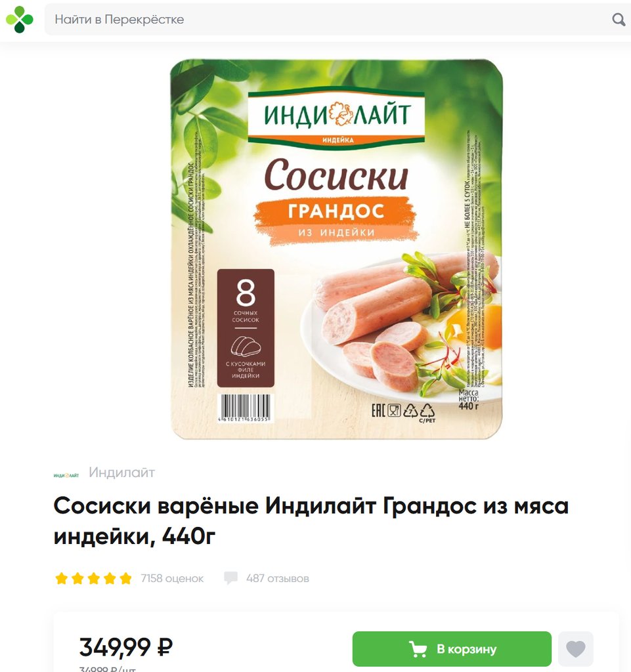This screenshot has width=631, height=672.
Task: Click the reviews speech bubble icon
Action: [x=230, y=578]
